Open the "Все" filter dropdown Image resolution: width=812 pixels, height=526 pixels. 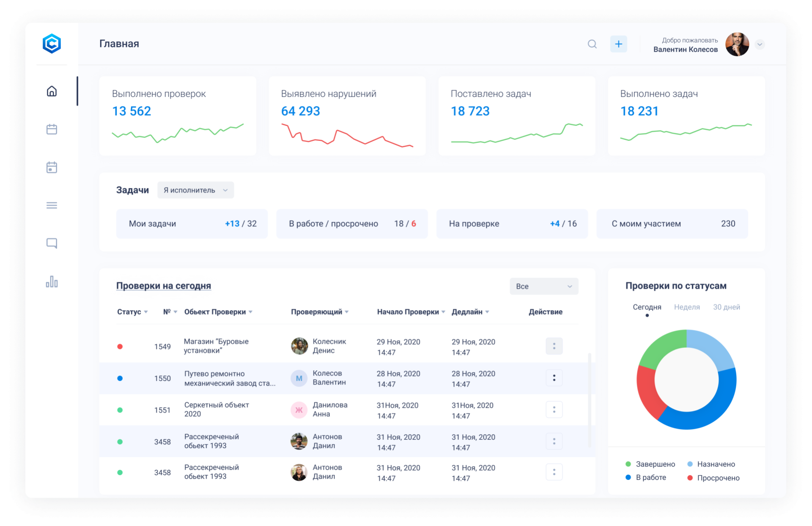[543, 286]
